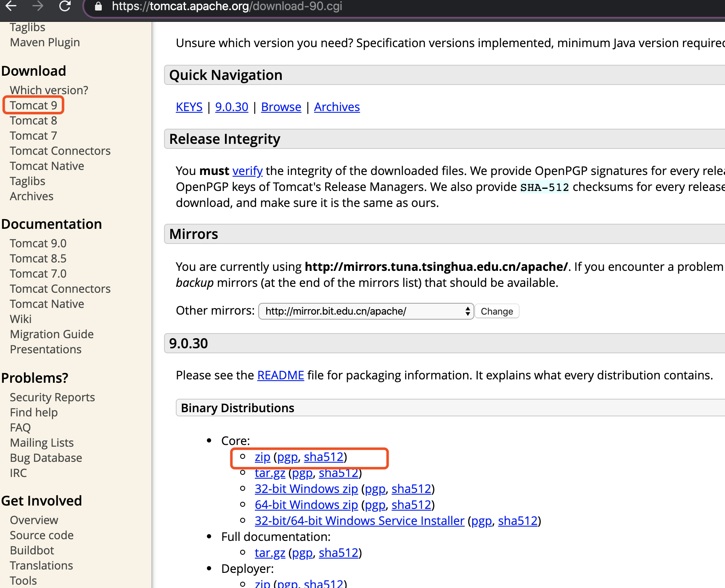Viewport: 725px width, 588px height.
Task: Jump to 9.0.30 quick navigation link
Action: point(232,107)
